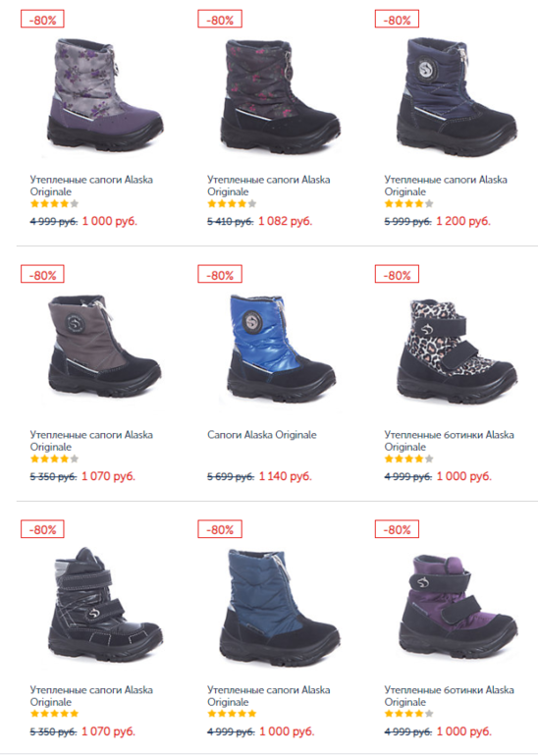The height and width of the screenshot is (756, 538).
Task: Select the leopard print boot picture
Action: pos(457,351)
